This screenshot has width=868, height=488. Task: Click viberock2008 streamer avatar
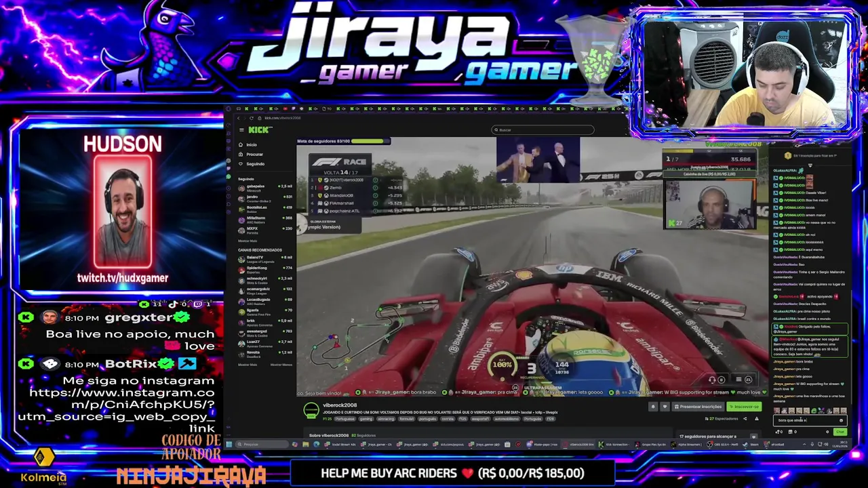tap(311, 410)
